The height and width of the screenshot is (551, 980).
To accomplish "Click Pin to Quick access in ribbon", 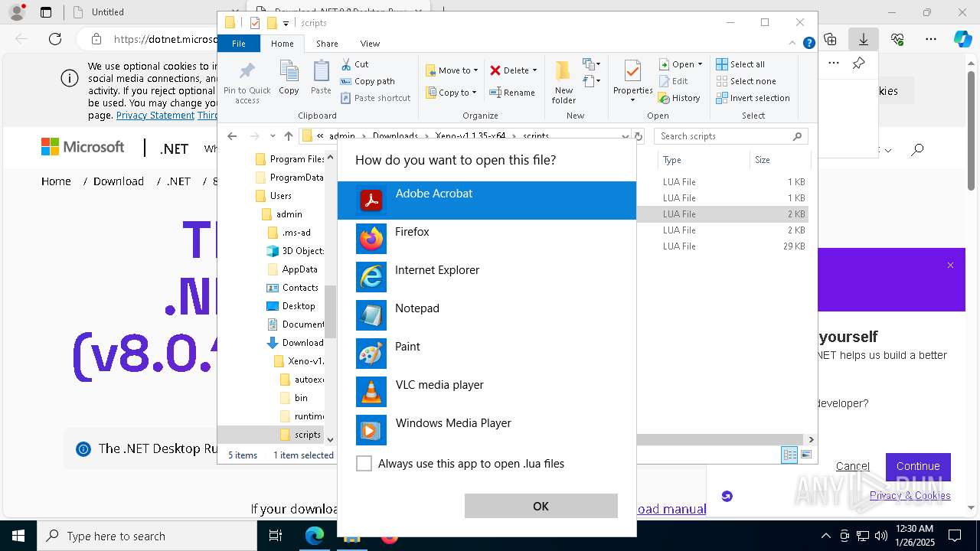I will [247, 83].
